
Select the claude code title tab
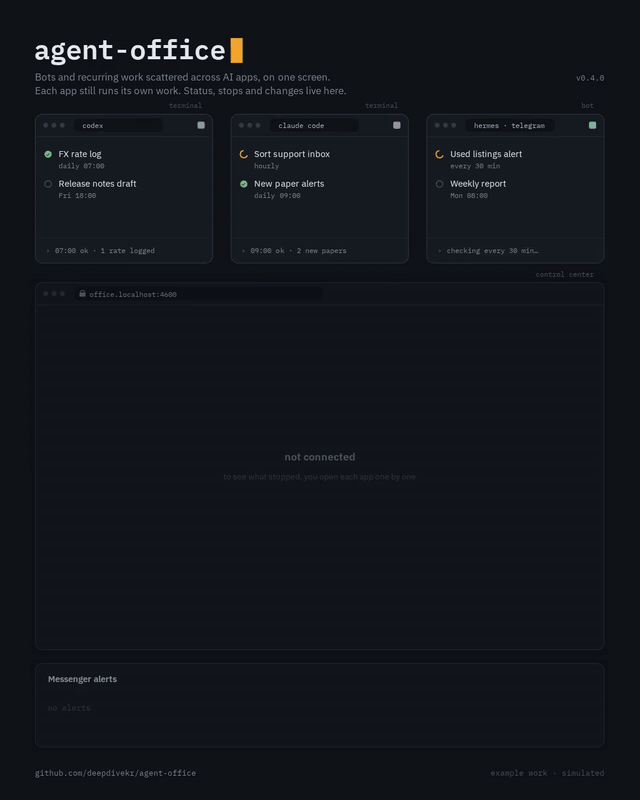pyautogui.click(x=314, y=126)
